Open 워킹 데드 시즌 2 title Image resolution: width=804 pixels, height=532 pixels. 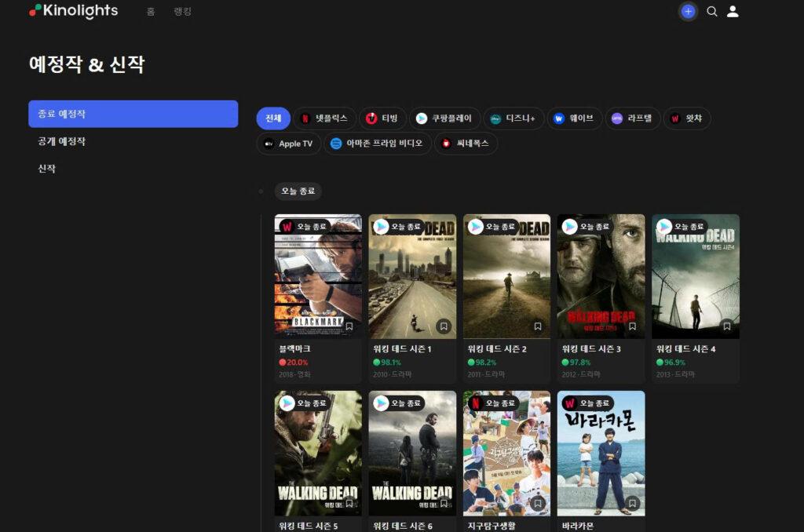(x=497, y=348)
